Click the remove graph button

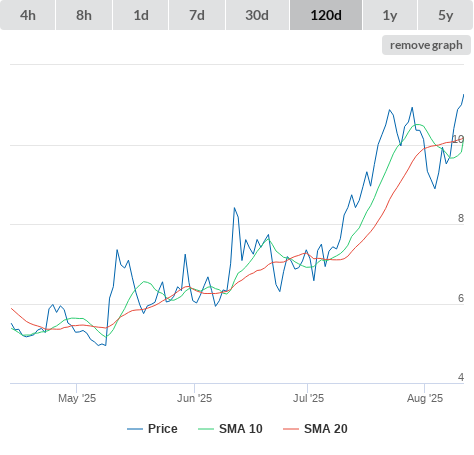pyautogui.click(x=426, y=45)
